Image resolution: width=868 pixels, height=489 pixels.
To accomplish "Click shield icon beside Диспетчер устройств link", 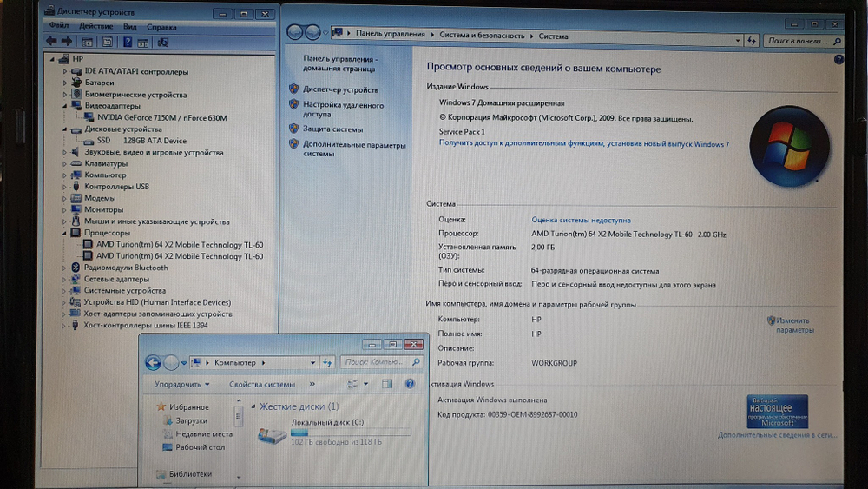I will (294, 89).
